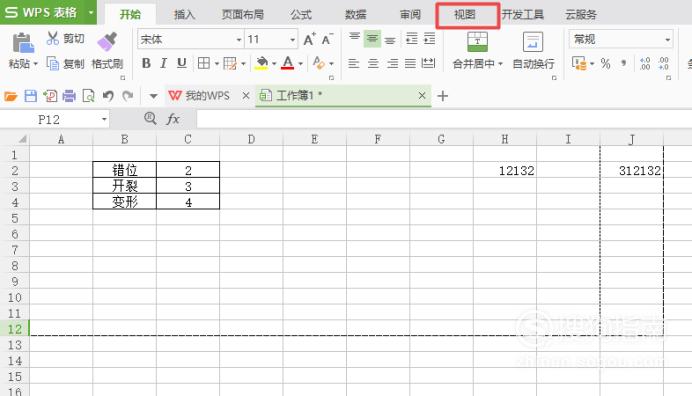Click the Auto Wrap Text icon
This screenshot has height=396, width=692.
pos(533,42)
